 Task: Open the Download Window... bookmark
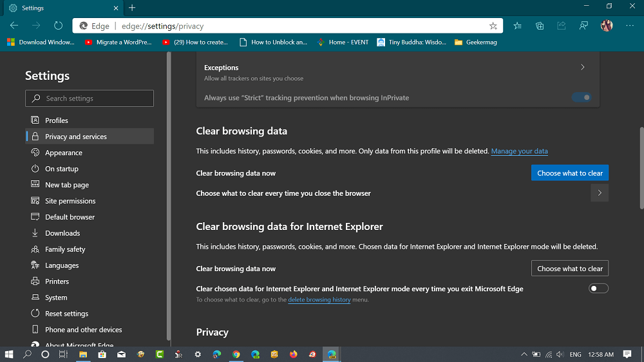click(x=41, y=42)
